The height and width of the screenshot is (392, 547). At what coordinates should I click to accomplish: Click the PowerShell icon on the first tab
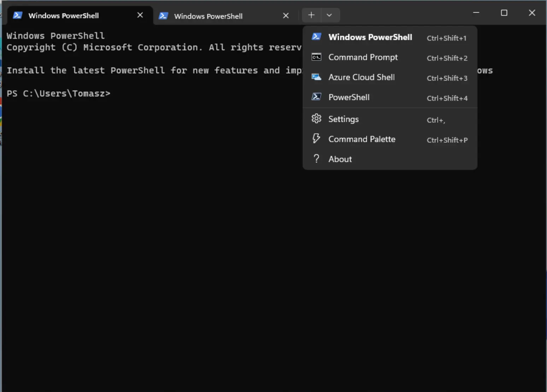click(17, 15)
